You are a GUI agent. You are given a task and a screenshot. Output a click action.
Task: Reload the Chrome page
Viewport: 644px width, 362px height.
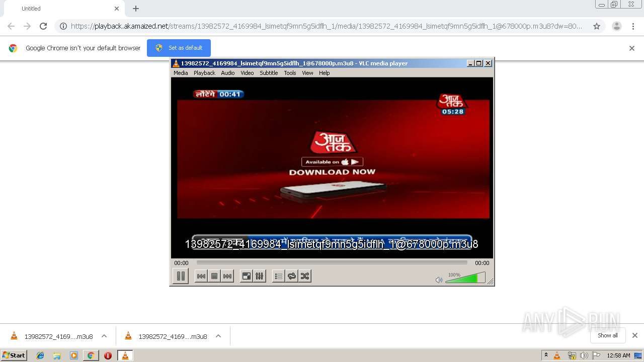click(x=43, y=26)
